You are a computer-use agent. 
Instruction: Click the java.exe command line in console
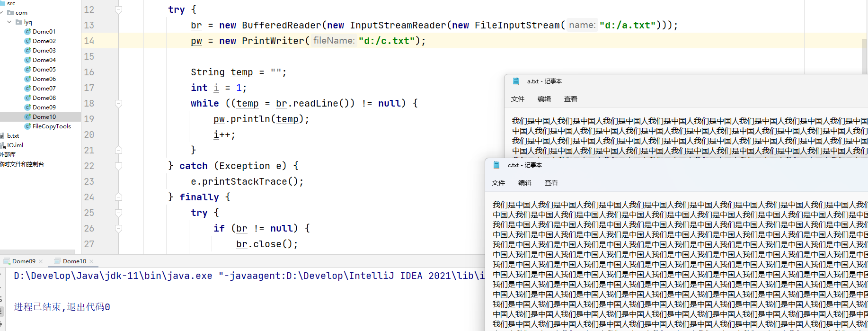(249, 276)
